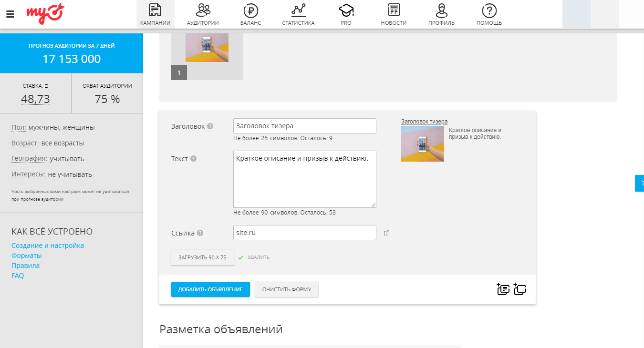Click the Загрузить 90 x 75 button

click(202, 257)
